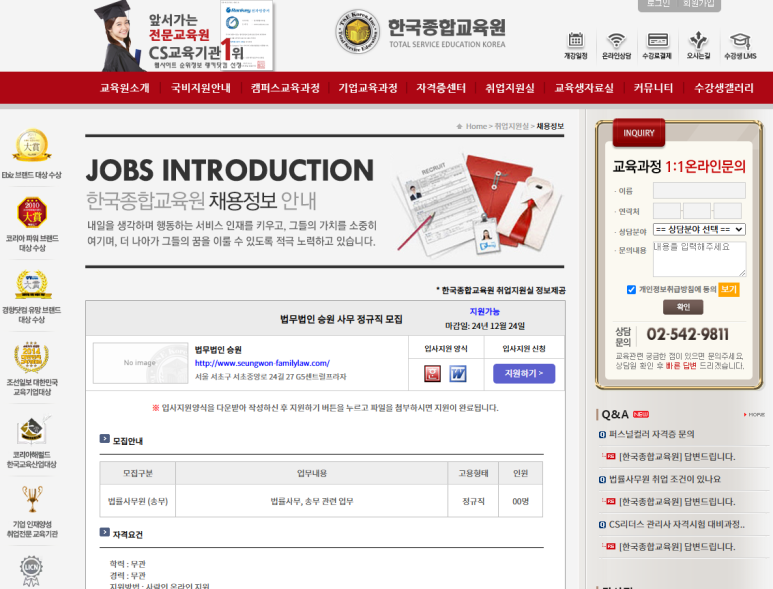
Task: Click the 경향닷컴 유망 브랜드 award badge
Action: point(33,284)
